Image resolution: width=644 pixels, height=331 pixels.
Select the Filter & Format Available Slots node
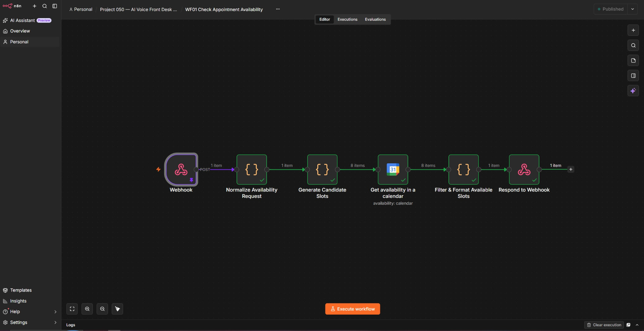click(x=464, y=169)
